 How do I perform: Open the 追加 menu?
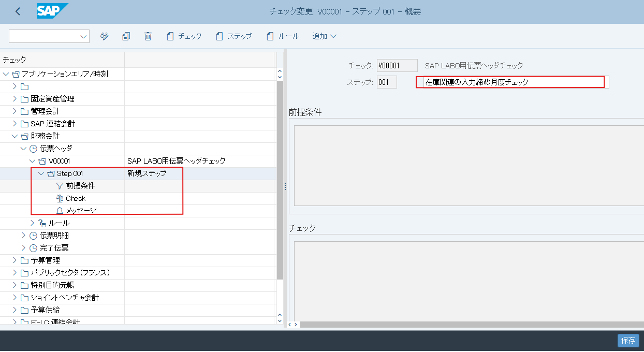click(324, 36)
